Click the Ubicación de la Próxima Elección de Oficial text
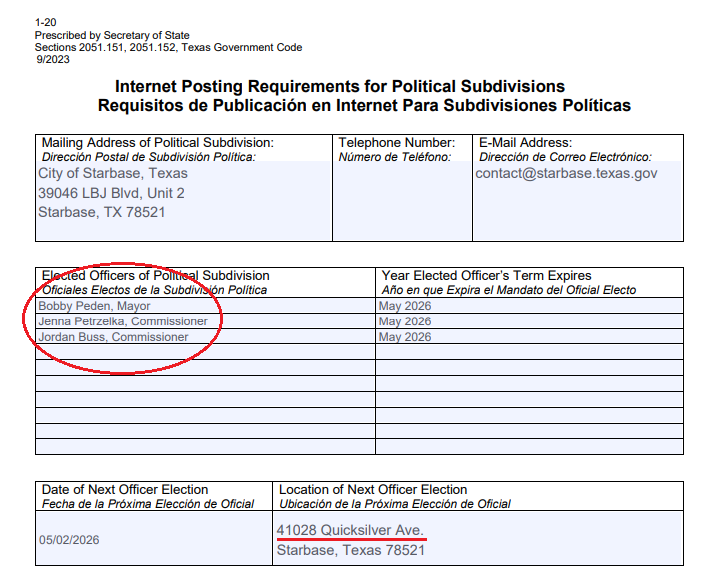This screenshot has width=714, height=573. coord(395,504)
